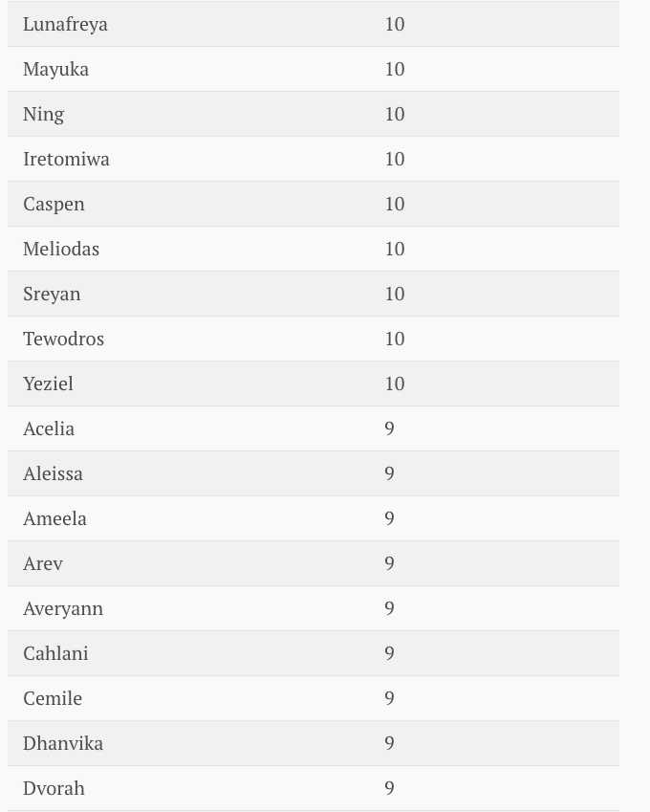This screenshot has width=650, height=812.
Task: Click the name Arev
Action: click(43, 563)
